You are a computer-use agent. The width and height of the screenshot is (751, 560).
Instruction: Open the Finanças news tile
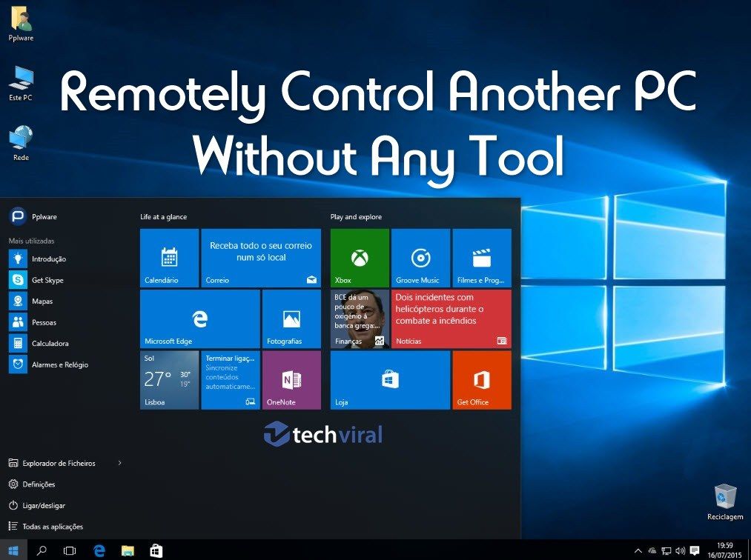tap(360, 319)
